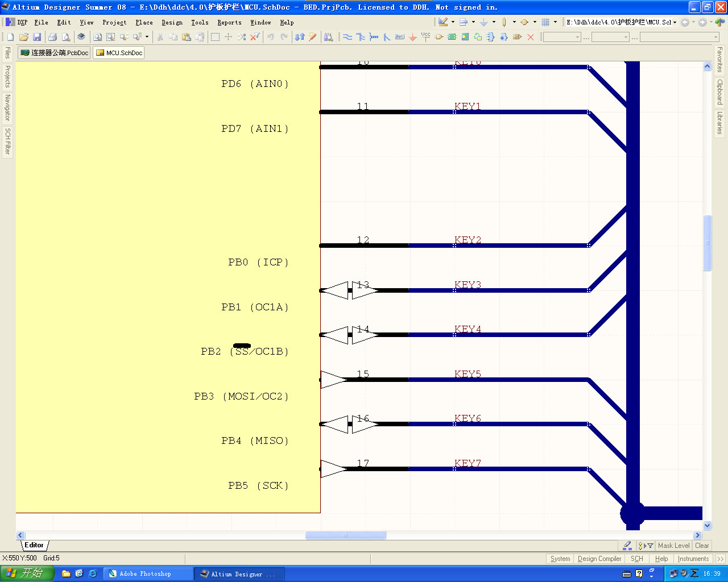Expand the document path address dropdown

click(x=675, y=22)
